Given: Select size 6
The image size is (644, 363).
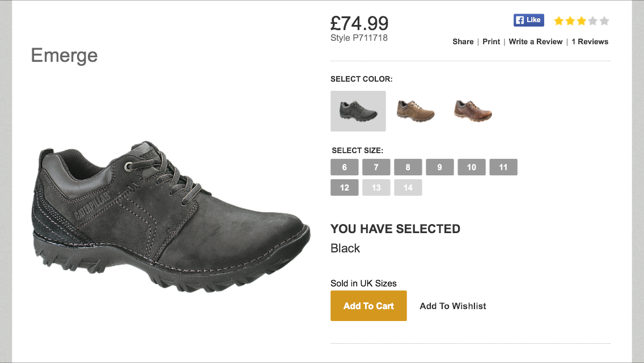Looking at the screenshot, I should [x=345, y=167].
